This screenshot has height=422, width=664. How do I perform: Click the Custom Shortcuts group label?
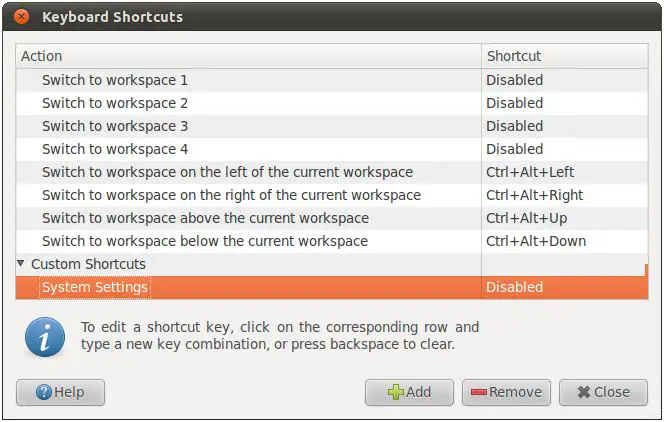[x=88, y=264]
